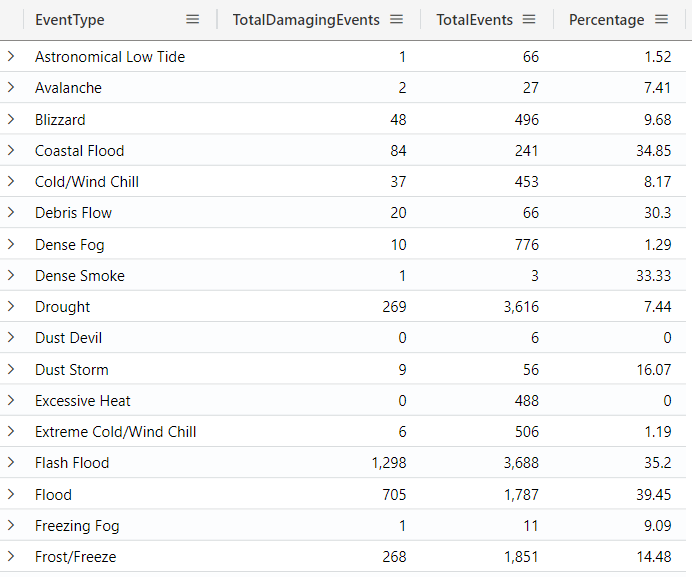Open the Percentage column menu icon
Viewport: 692px width, 577px height.
tap(661, 20)
